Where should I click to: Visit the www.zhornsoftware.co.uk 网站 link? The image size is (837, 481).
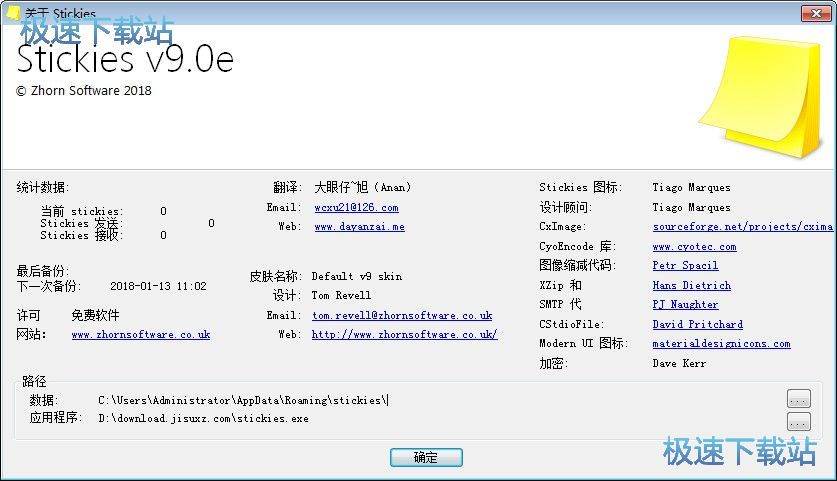pyautogui.click(x=141, y=335)
